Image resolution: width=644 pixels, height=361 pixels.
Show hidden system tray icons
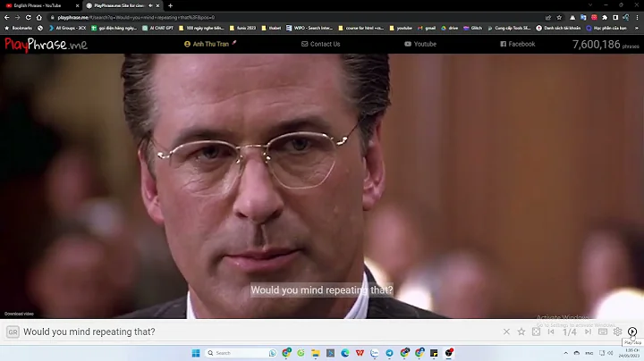(565, 353)
